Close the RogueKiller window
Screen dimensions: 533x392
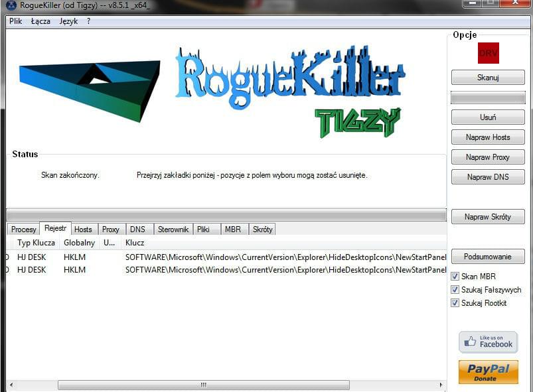pyautogui.click(x=515, y=3)
